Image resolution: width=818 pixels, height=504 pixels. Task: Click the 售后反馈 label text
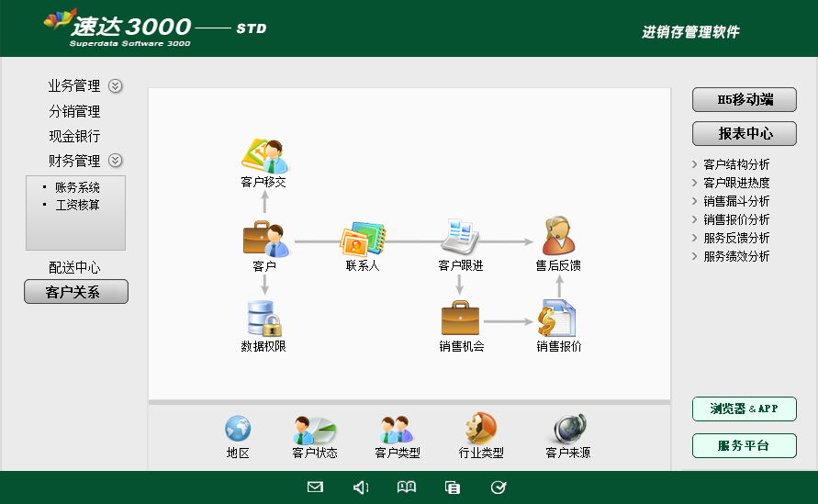tap(558, 265)
